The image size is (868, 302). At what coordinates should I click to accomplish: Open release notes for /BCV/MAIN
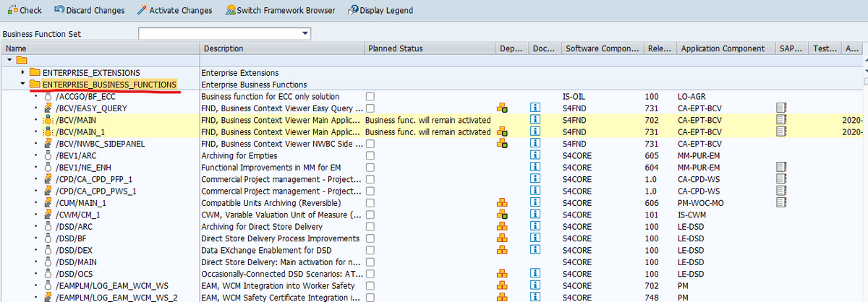[x=781, y=120]
